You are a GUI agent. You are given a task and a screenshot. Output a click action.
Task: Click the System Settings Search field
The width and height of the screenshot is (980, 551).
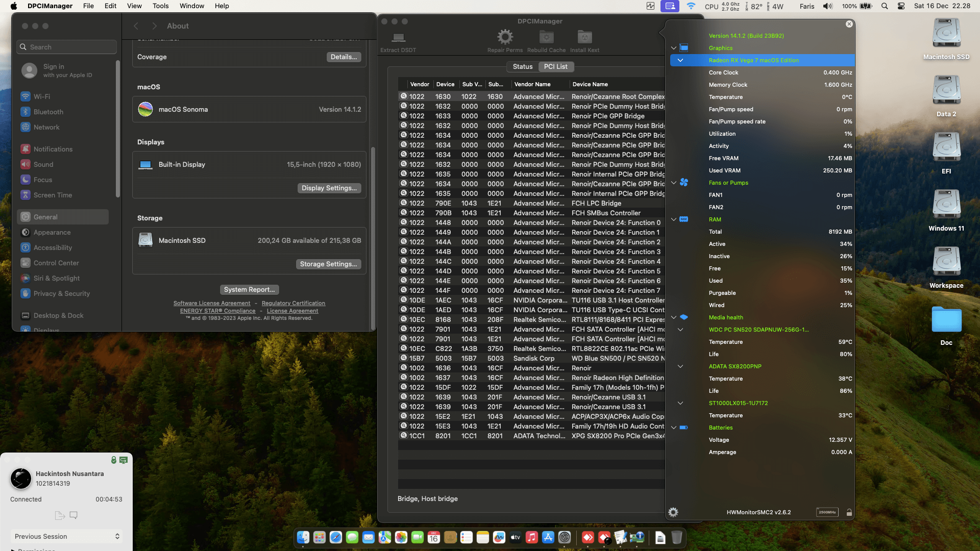point(67,47)
